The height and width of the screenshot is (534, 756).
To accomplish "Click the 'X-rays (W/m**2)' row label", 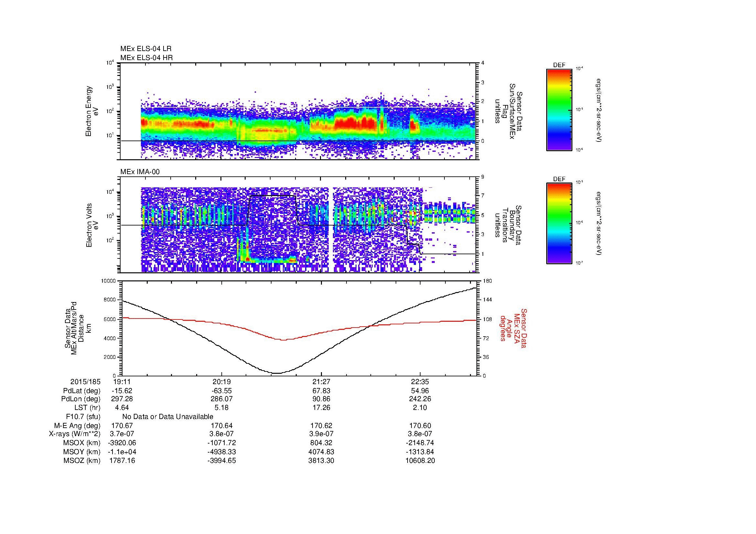I will pos(75,434).
